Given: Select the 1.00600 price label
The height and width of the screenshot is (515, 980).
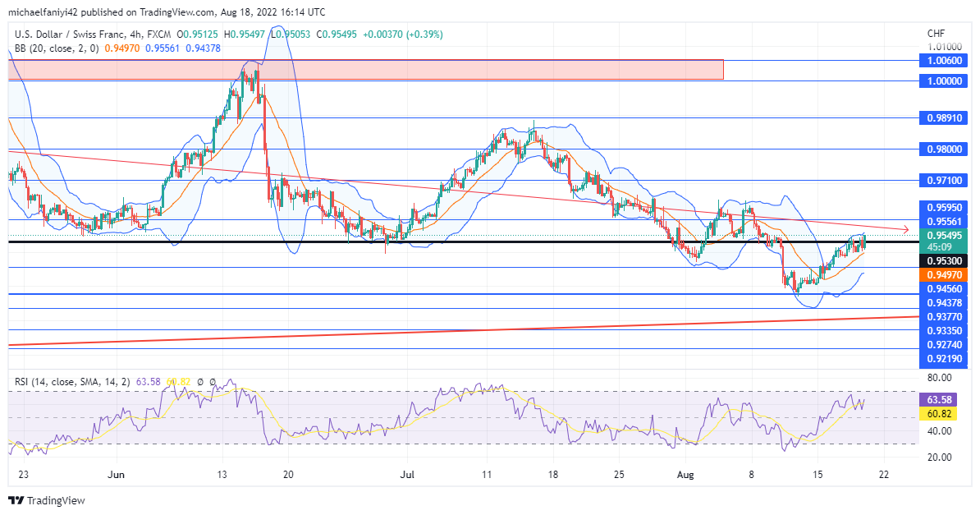Looking at the screenshot, I should point(944,61).
